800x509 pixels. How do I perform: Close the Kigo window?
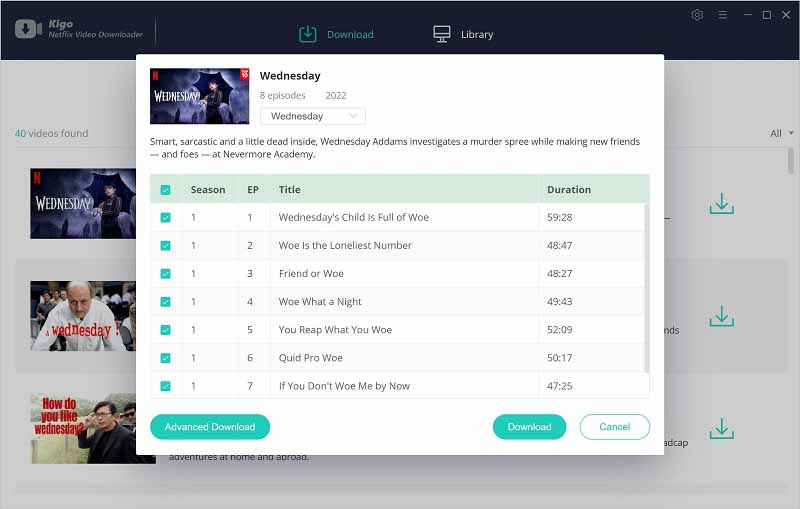[786, 15]
